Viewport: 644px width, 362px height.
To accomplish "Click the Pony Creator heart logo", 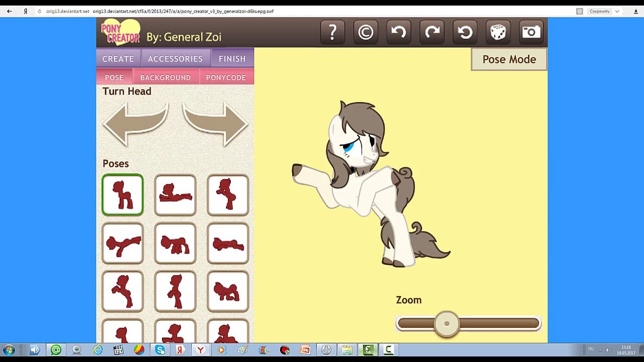I will point(120,32).
